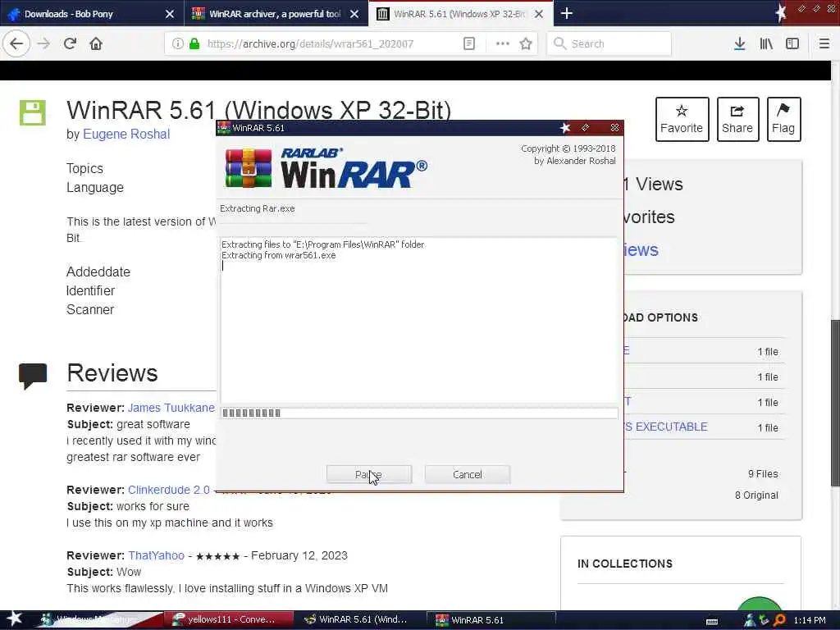This screenshot has width=840, height=630.
Task: Bookmark this page with the star icon
Action: [x=526, y=43]
